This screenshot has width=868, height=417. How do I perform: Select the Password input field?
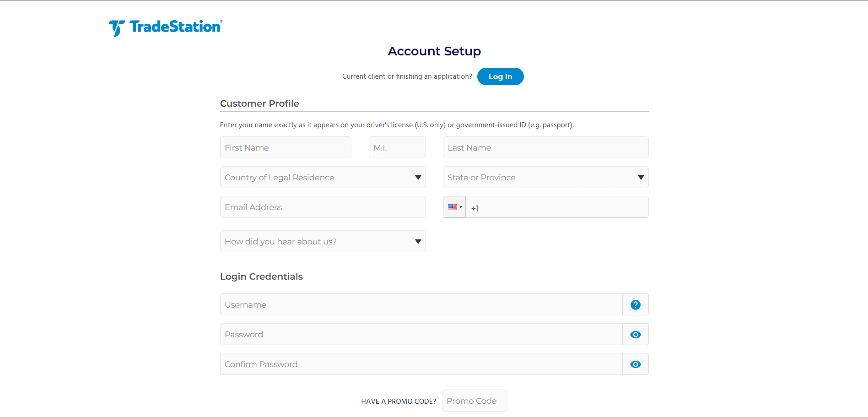tap(421, 335)
